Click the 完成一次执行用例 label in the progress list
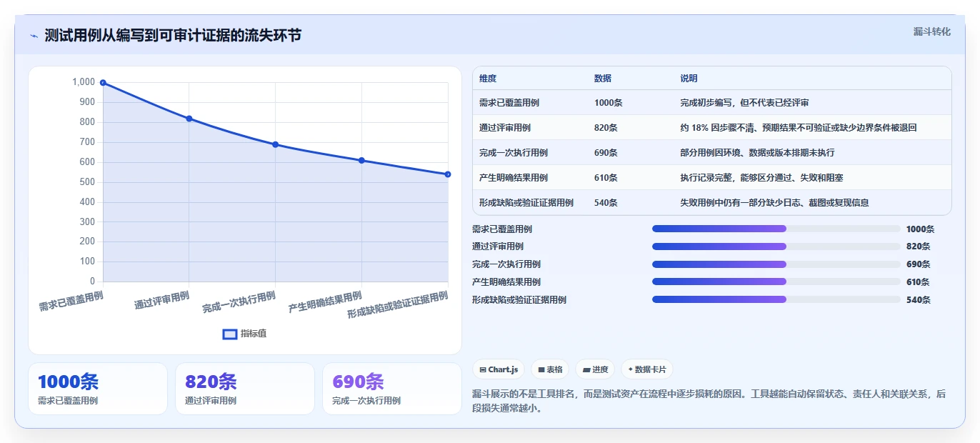The height and width of the screenshot is (443, 980). tap(506, 264)
